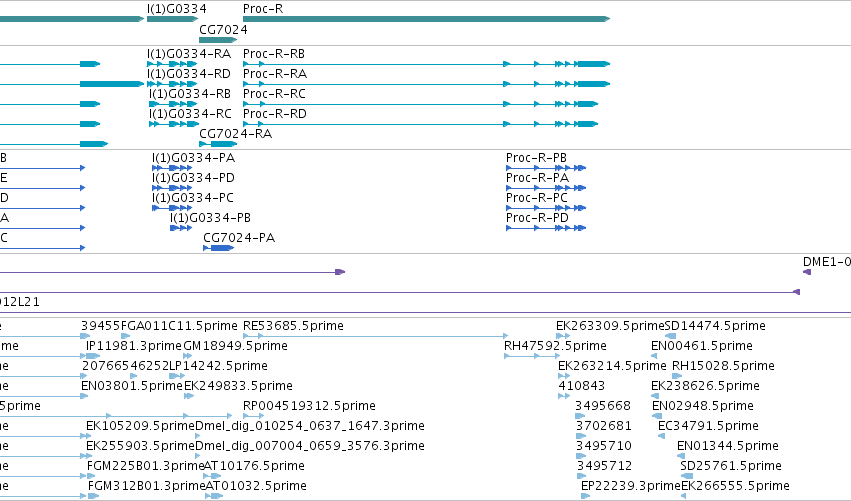Click EST EK263214.5prime
The width and height of the screenshot is (851, 501).
point(612,366)
